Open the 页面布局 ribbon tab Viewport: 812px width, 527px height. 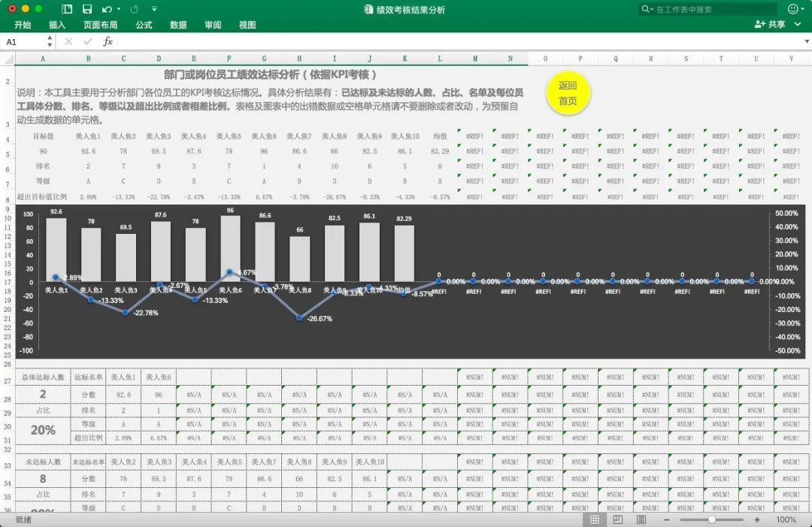pyautogui.click(x=100, y=25)
